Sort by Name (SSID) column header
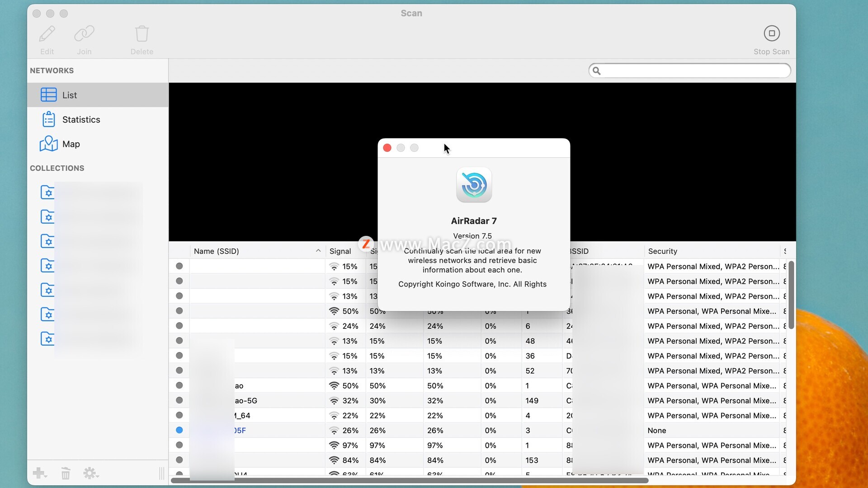The width and height of the screenshot is (868, 488). [x=257, y=251]
